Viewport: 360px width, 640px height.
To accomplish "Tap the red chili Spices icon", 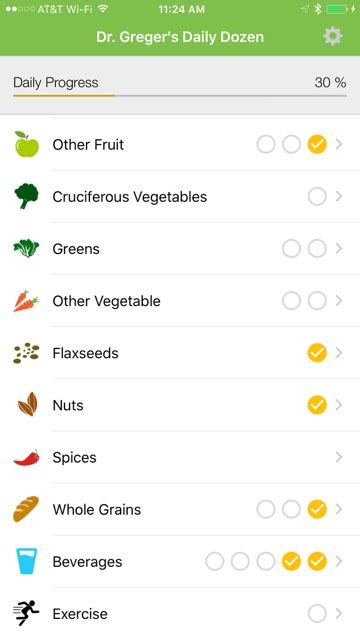I will tap(27, 458).
